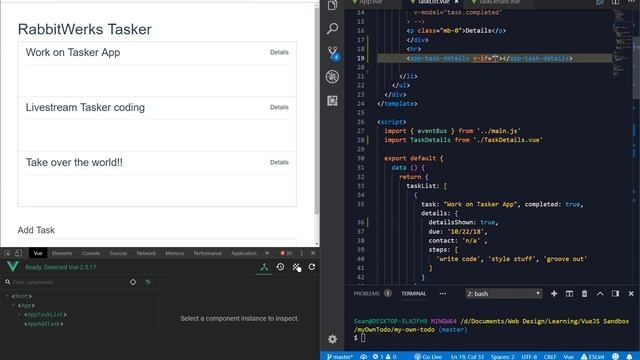The width and height of the screenshot is (640, 360).
Task: Open the 2: bash terminal dropdown
Action: (x=504, y=293)
